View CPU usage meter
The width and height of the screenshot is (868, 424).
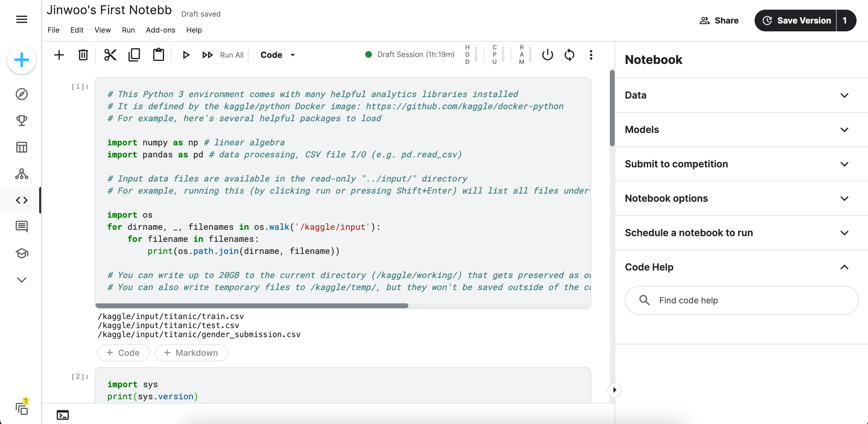tap(498, 55)
